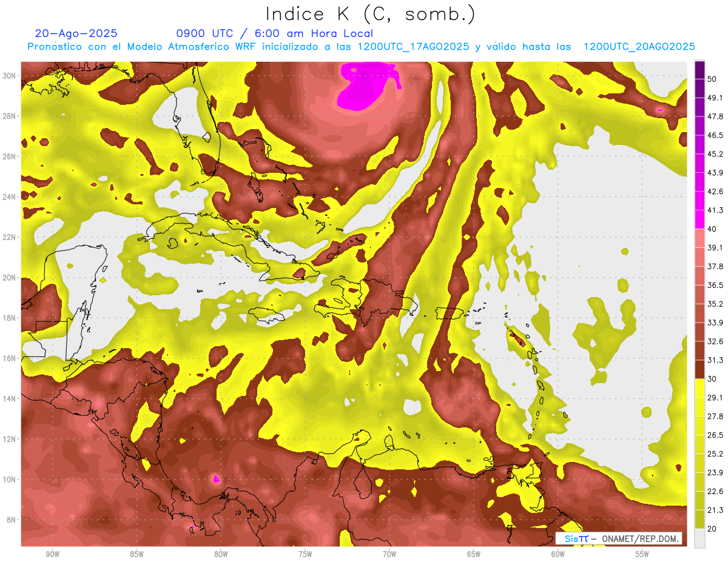
Task: Click the '10N' latitude label
Action: click(x=10, y=480)
